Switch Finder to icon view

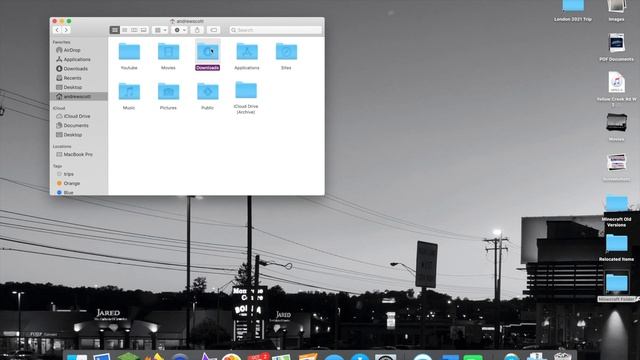tap(115, 30)
